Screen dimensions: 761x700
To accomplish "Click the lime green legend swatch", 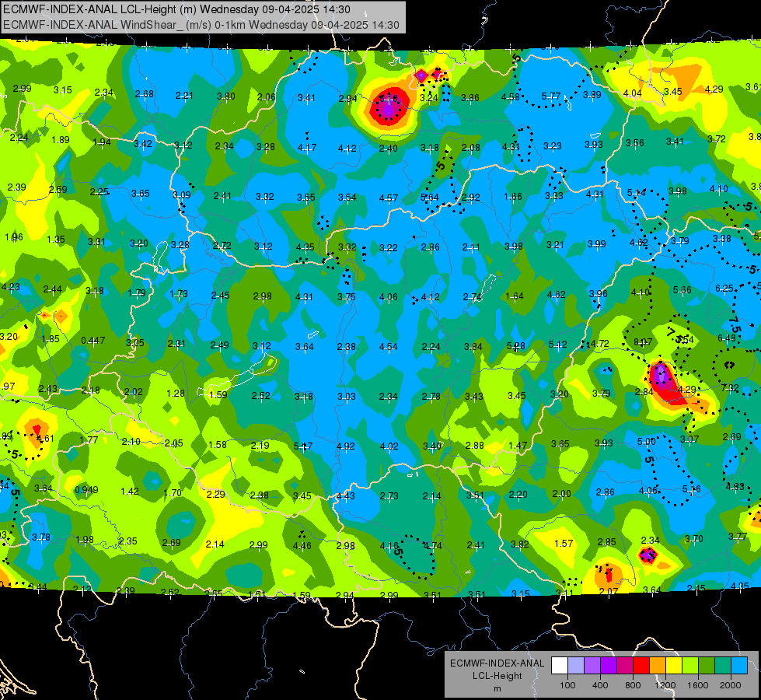I will 690,666.
